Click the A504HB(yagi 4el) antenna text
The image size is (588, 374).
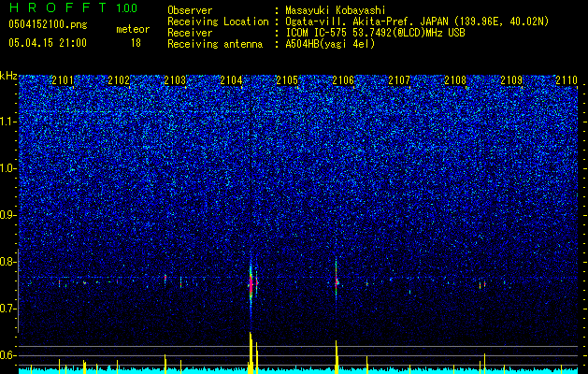coord(330,44)
